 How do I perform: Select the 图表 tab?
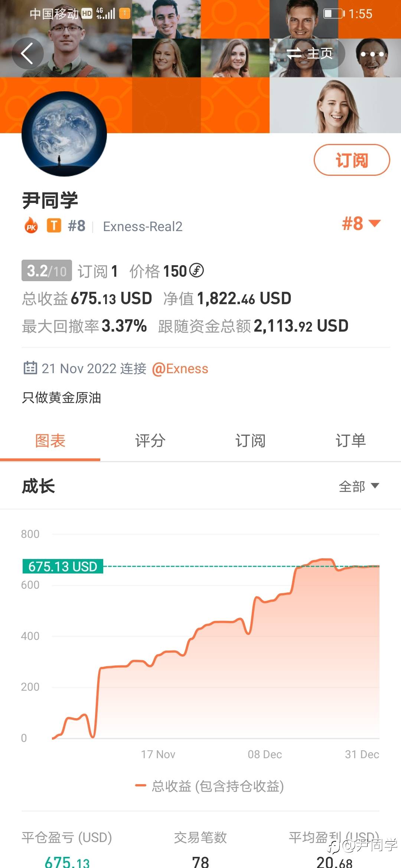tap(50, 441)
